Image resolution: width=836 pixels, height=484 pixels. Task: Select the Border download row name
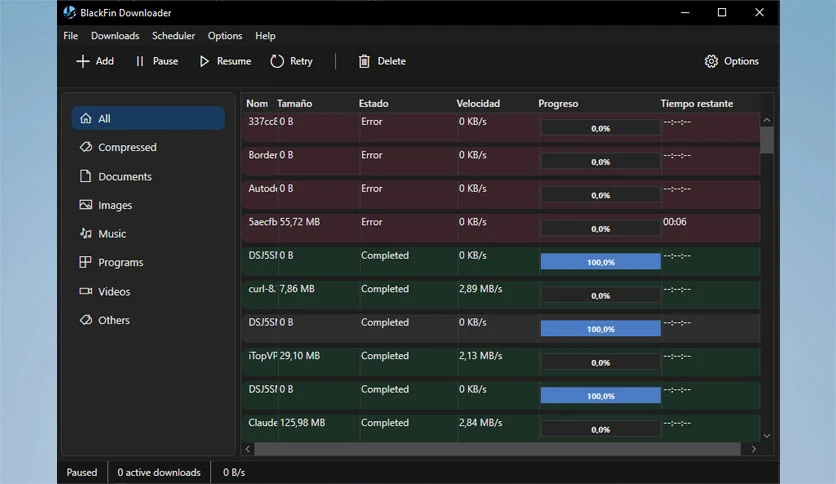tap(262, 155)
